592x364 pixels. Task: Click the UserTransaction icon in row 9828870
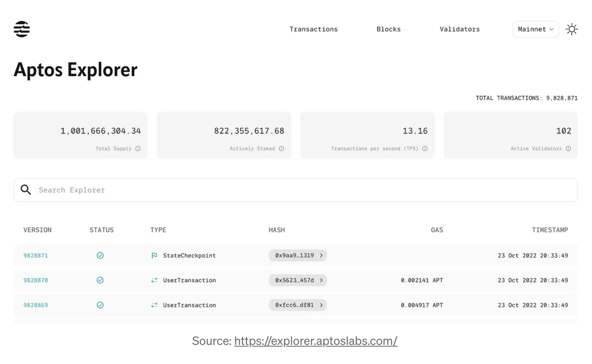(x=154, y=280)
